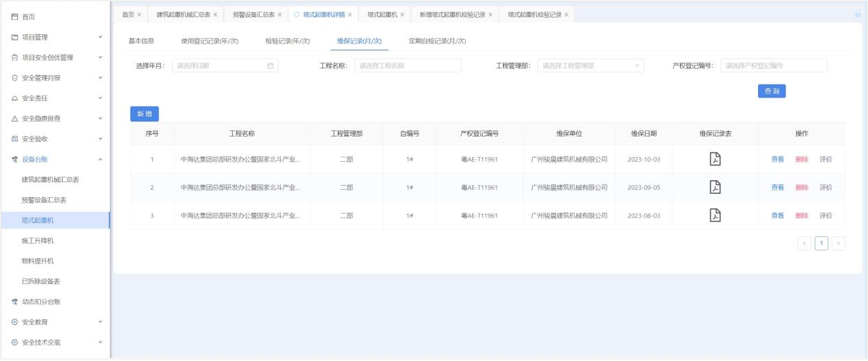
Task: Expand the 项目管理 sidebar menu
Action: tap(100, 37)
